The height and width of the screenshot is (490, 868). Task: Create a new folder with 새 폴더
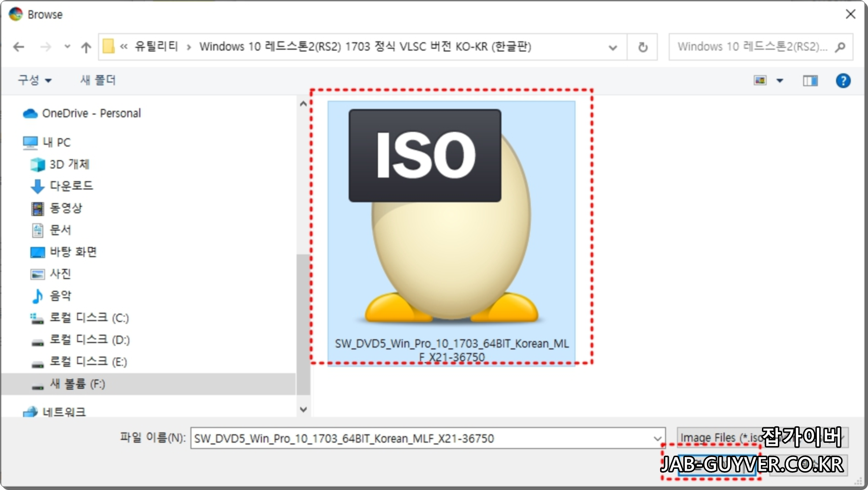click(98, 80)
